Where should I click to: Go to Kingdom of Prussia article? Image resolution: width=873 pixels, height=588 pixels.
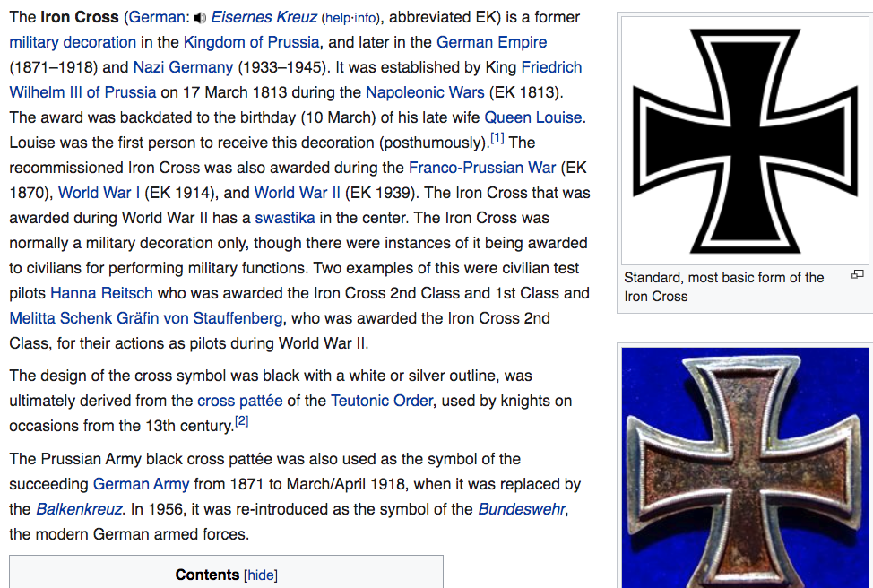(x=251, y=42)
